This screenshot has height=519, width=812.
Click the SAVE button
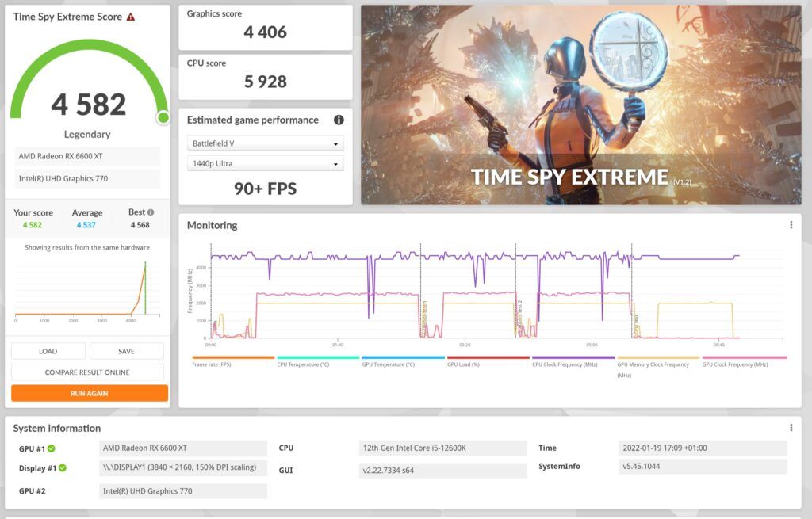click(126, 351)
